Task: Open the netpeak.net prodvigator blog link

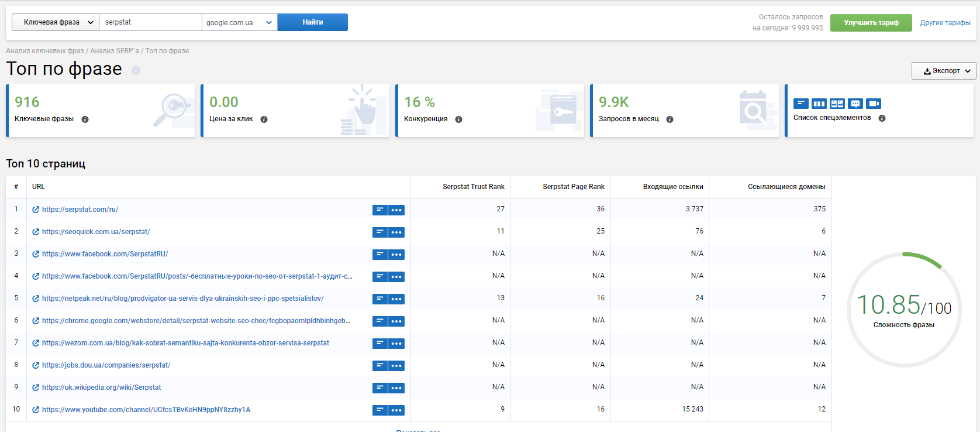Action: click(182, 299)
